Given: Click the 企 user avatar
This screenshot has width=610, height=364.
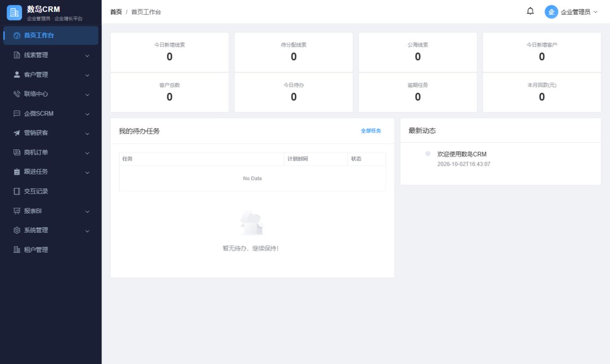Looking at the screenshot, I should pyautogui.click(x=551, y=12).
